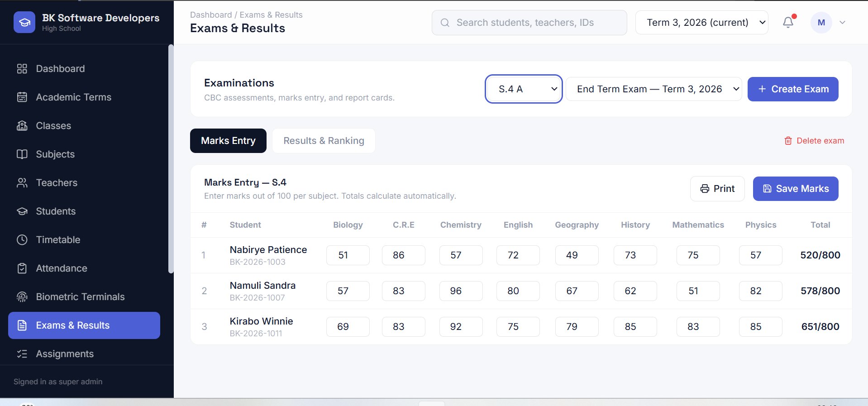Open the End Term Exam selector dropdown
Image resolution: width=868 pixels, height=406 pixels.
click(x=654, y=89)
